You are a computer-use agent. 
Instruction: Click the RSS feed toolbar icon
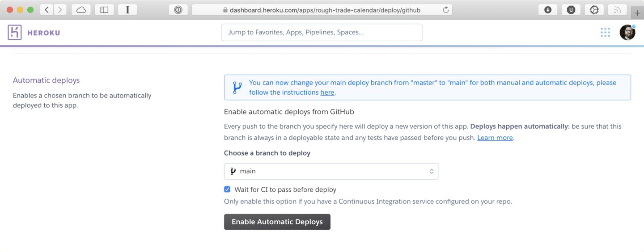(x=617, y=10)
